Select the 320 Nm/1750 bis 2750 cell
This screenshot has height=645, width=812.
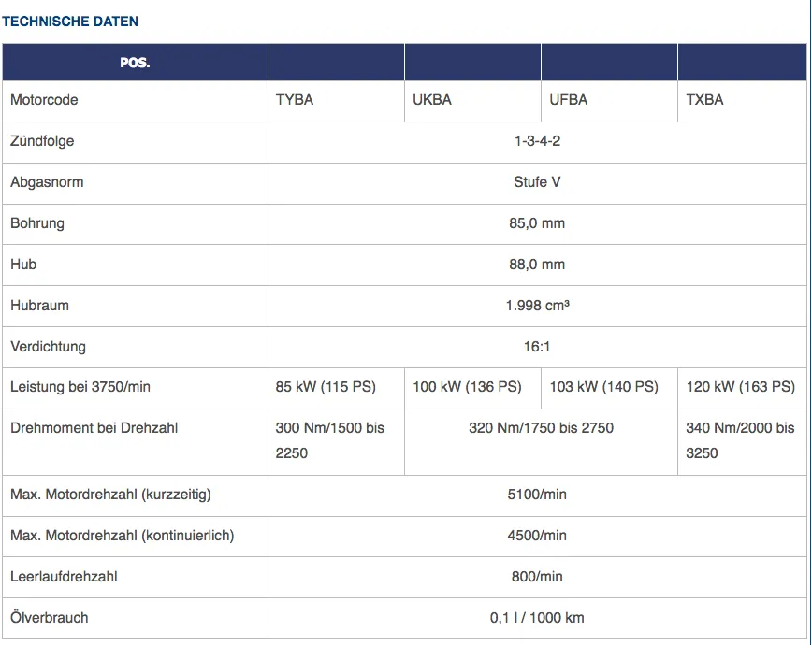tap(541, 428)
